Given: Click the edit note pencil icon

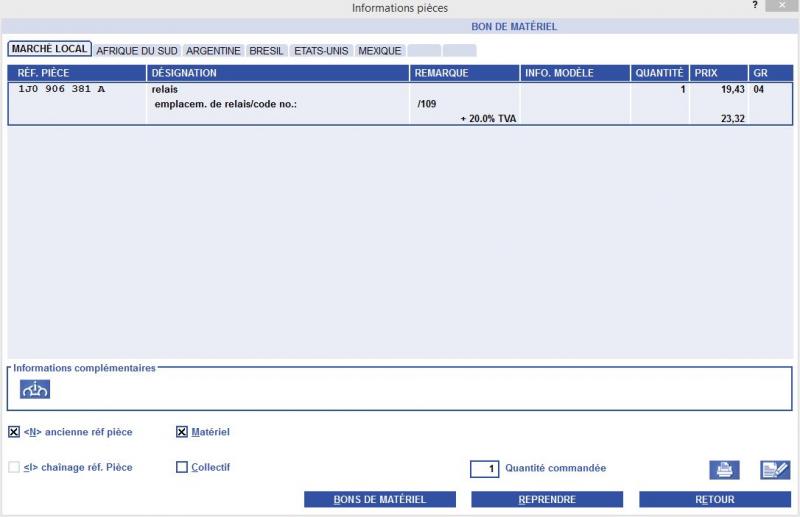Looking at the screenshot, I should click(775, 470).
